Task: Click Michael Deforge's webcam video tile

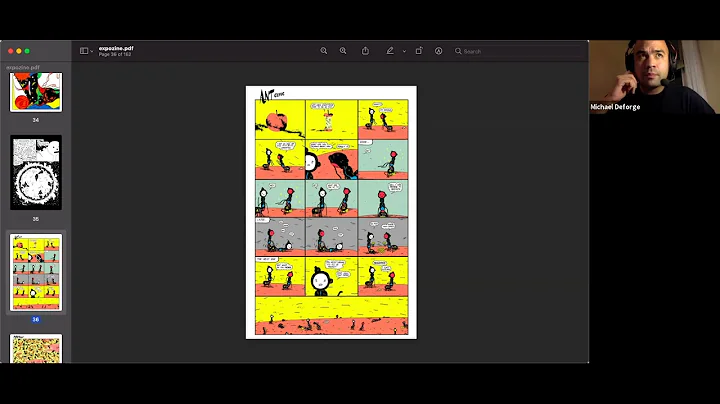Action: pyautogui.click(x=654, y=77)
